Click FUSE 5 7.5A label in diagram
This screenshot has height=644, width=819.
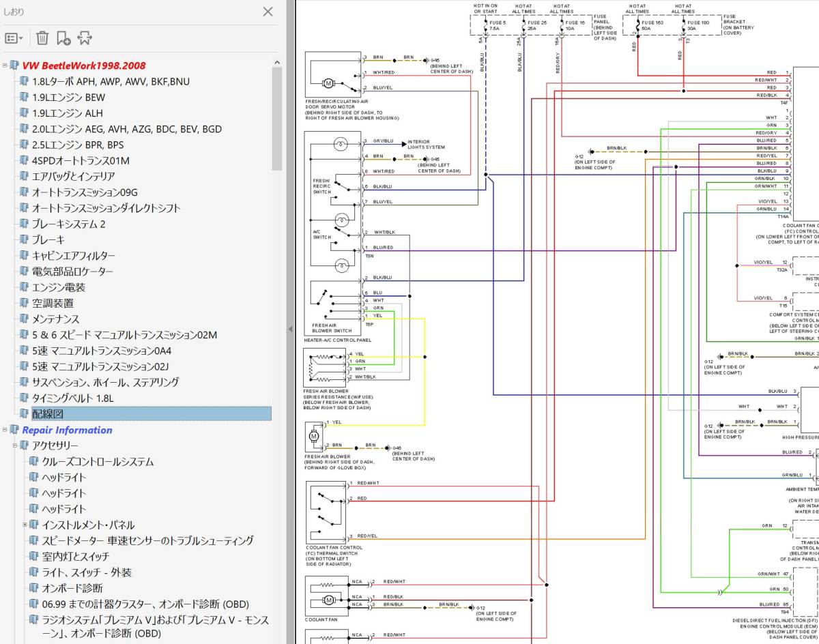point(496,26)
